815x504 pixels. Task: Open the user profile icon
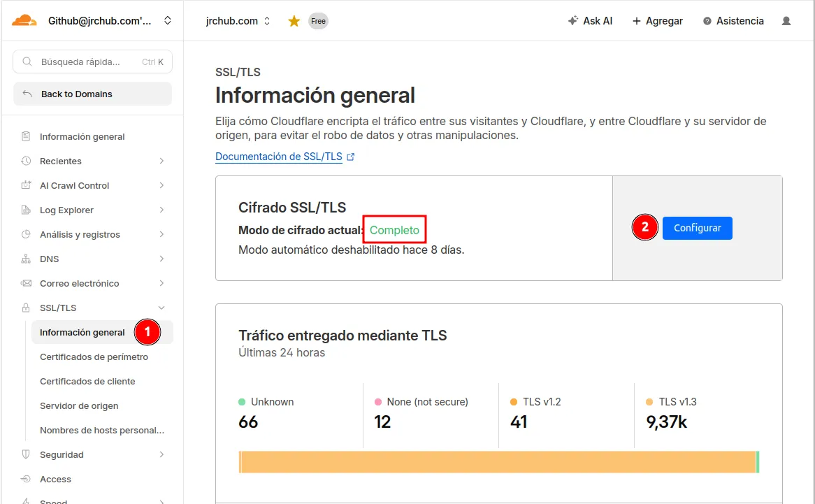(786, 21)
